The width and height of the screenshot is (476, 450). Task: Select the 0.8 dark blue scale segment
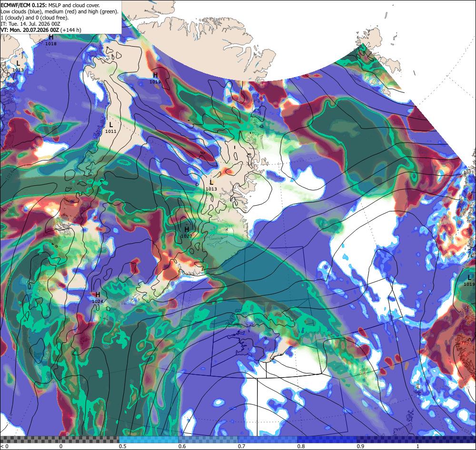click(x=327, y=440)
